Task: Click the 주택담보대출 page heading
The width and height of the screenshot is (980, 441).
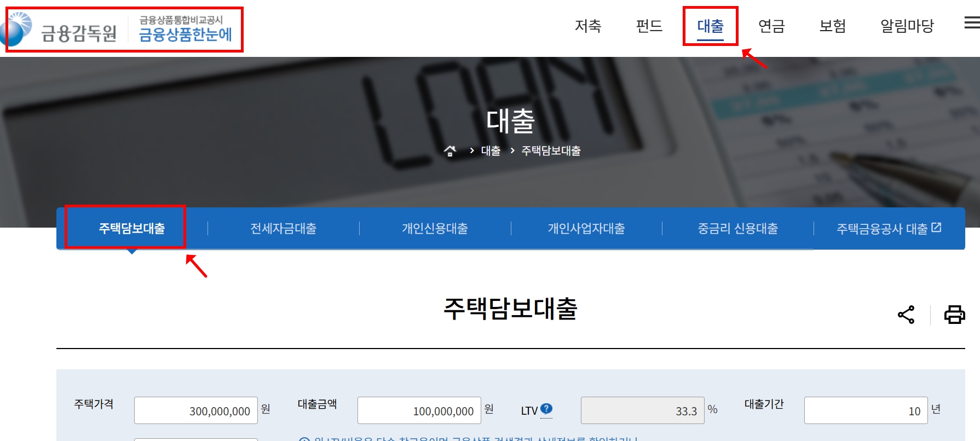Action: click(x=510, y=309)
